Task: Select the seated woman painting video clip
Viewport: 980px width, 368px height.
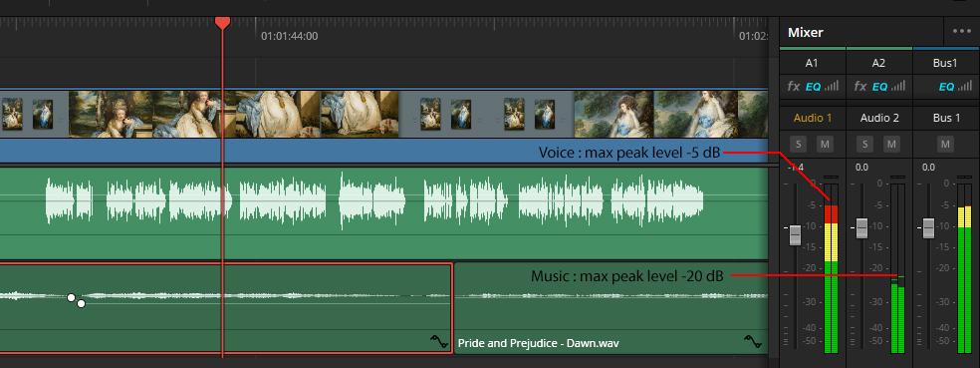Action: point(234,114)
